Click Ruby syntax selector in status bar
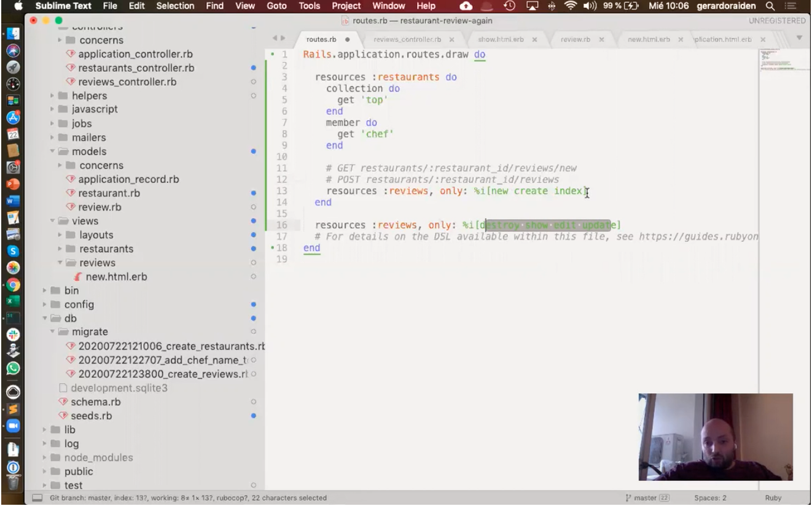812x506 pixels. [773, 498]
